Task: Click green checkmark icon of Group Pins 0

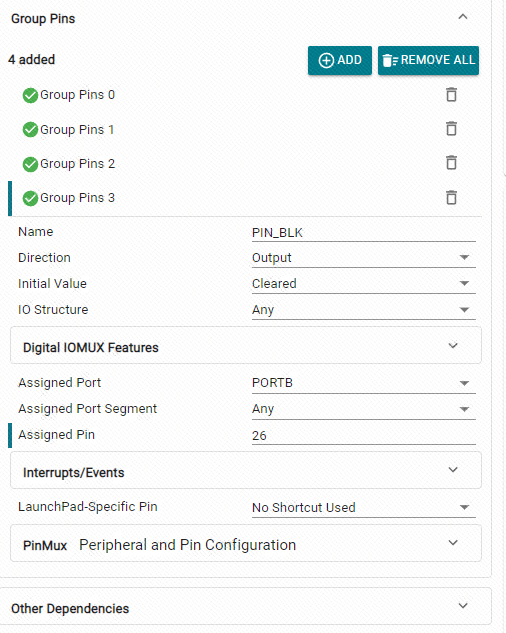Action: (30, 96)
